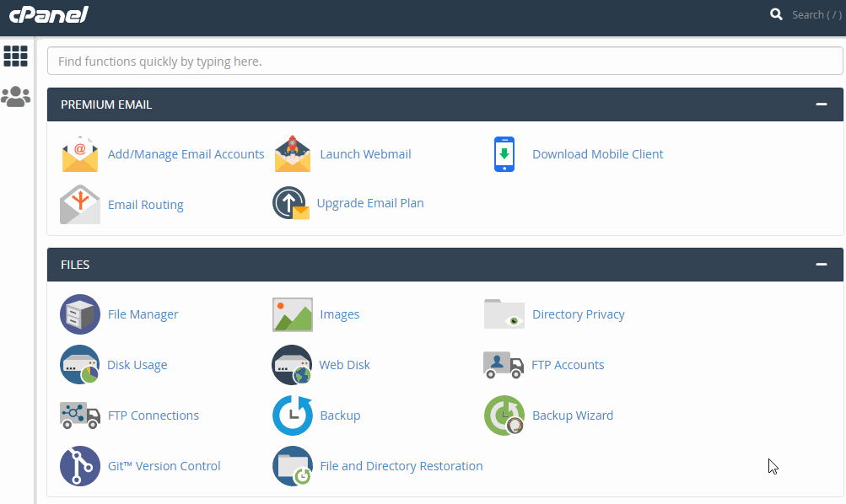846x504 pixels.
Task: Open the FTP Accounts link
Action: pyautogui.click(x=568, y=365)
